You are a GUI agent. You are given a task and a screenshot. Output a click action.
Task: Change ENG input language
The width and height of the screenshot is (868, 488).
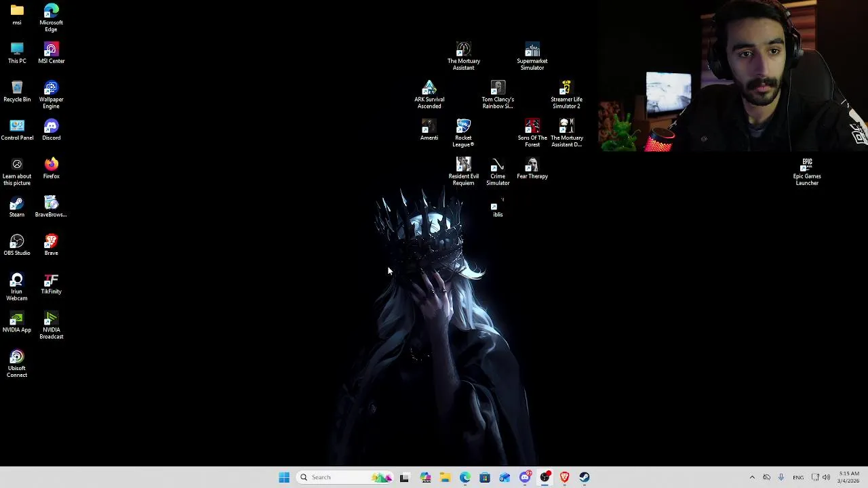798,477
